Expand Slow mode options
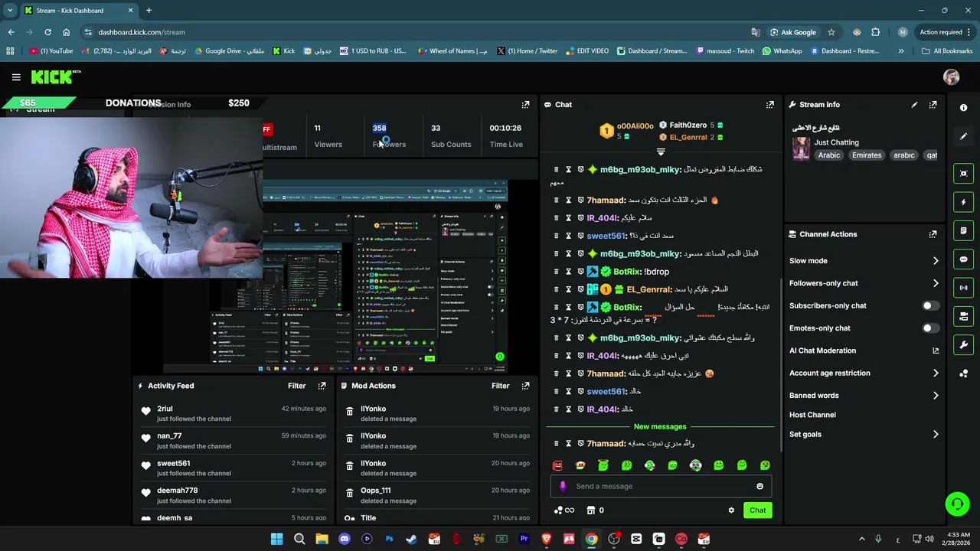Screen dimensions: 980x551 pos(936,261)
